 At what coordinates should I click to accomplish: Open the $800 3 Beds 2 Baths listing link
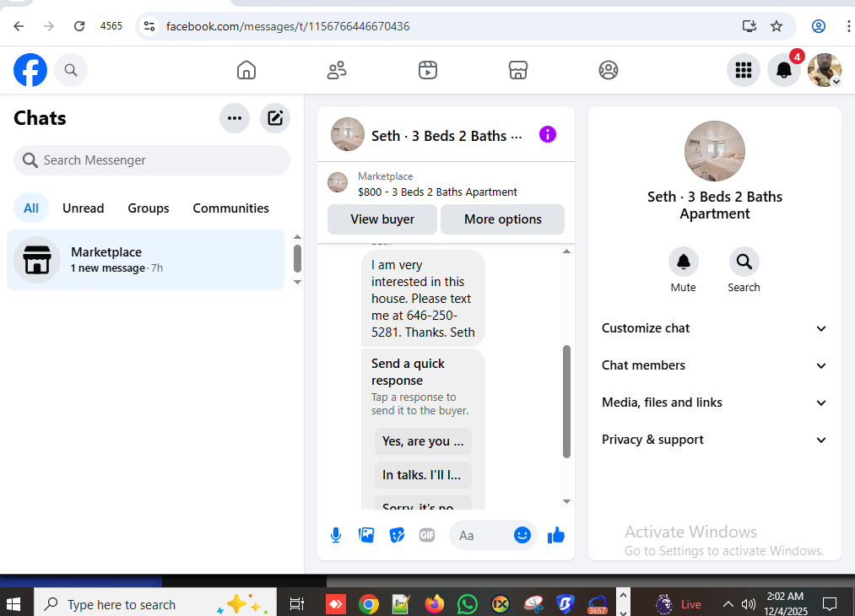click(x=437, y=192)
